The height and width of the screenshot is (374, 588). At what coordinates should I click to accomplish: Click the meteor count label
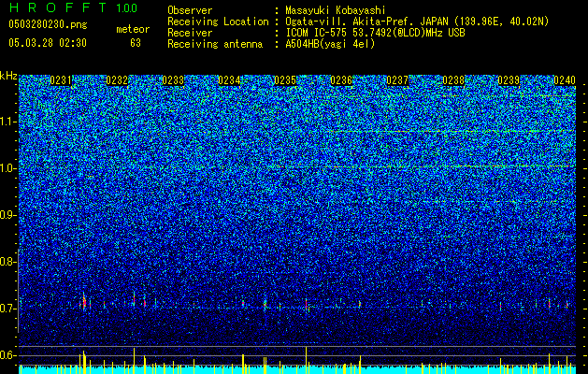133,29
